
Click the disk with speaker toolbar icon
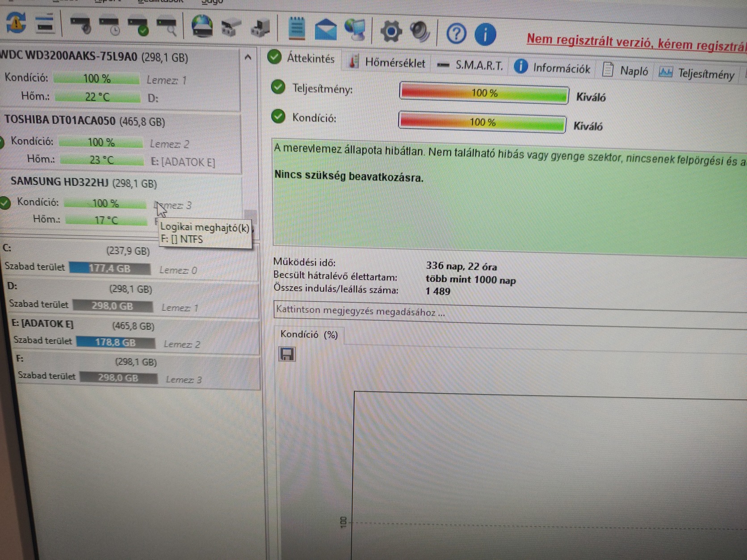point(80,25)
